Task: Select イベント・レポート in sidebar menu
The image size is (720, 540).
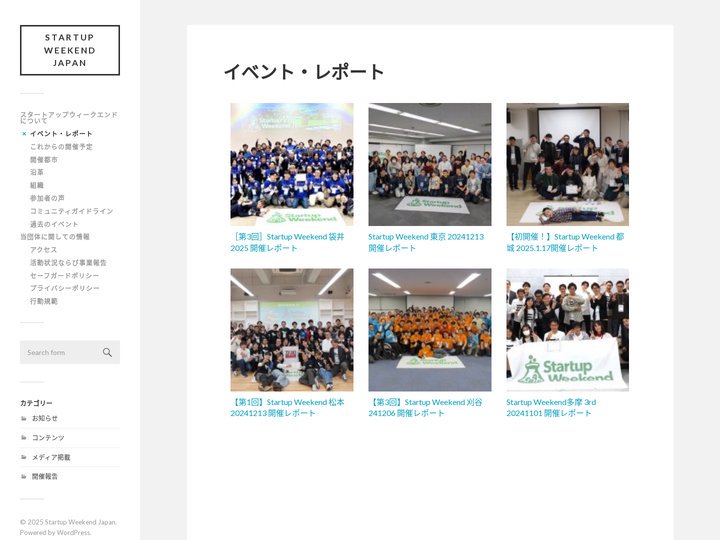Action: [61, 134]
